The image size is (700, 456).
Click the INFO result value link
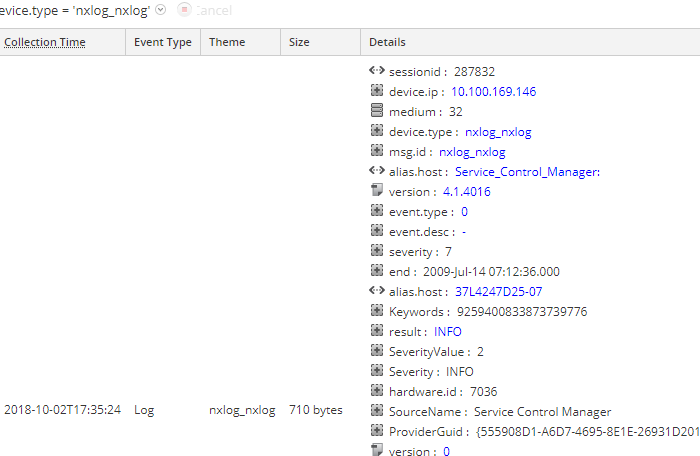click(x=448, y=331)
